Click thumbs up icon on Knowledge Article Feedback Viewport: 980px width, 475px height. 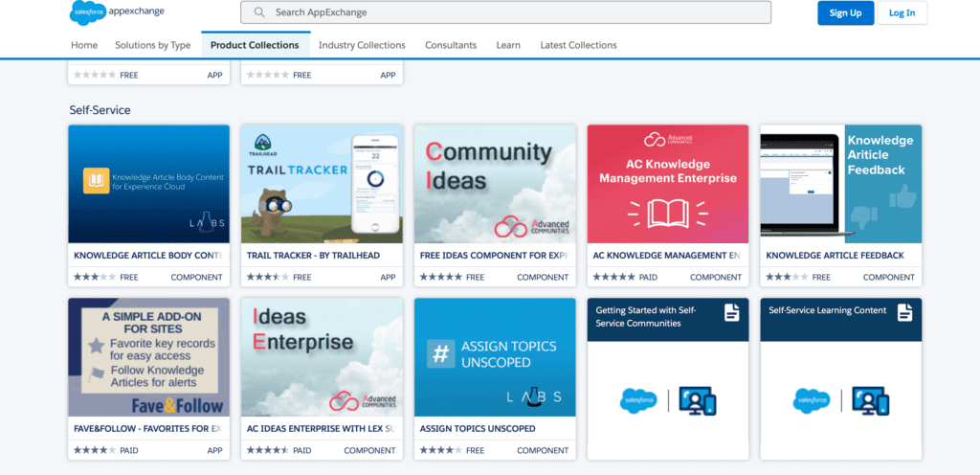903,197
